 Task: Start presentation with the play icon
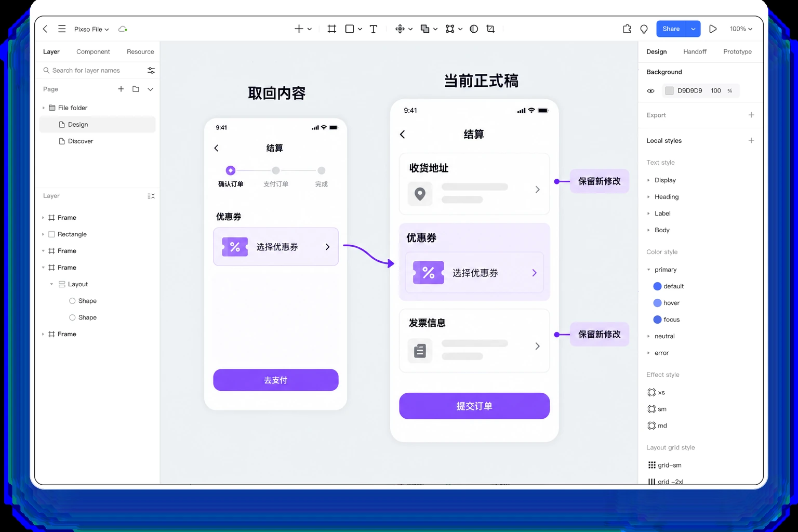coord(713,29)
